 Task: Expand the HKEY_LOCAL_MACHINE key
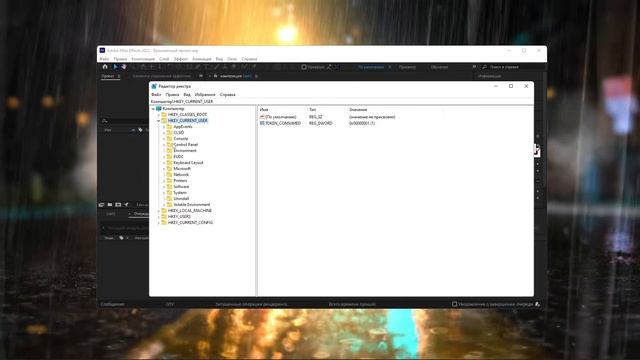158,211
